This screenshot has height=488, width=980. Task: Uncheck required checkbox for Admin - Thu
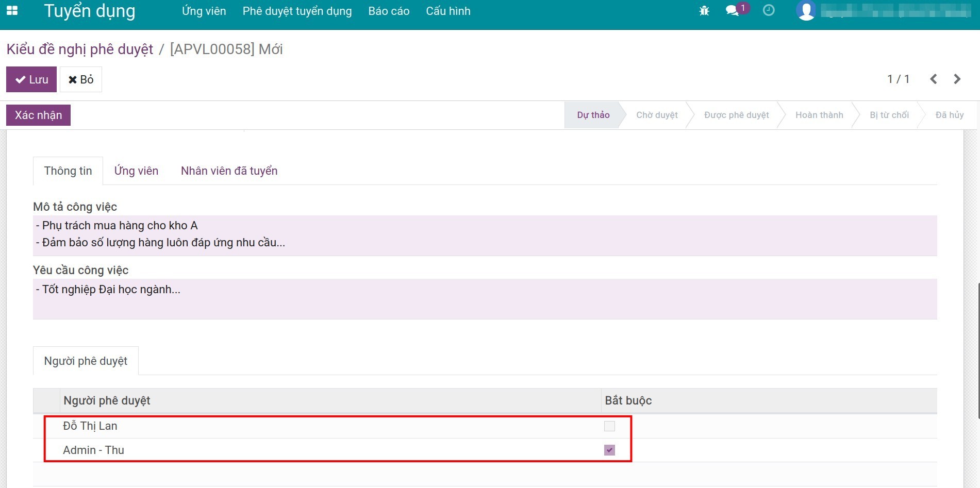609,450
